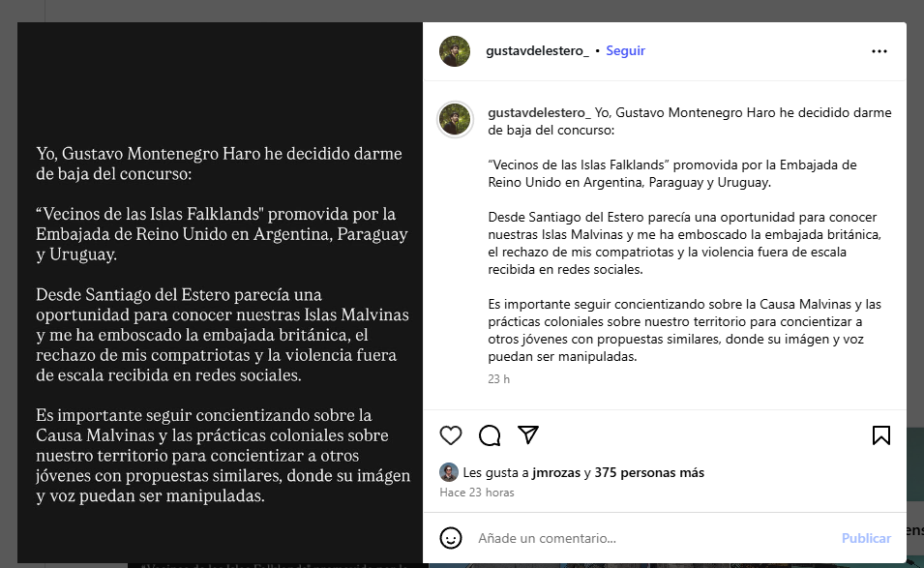Open gustavdelestero_ username in caption
Image resolution: width=924 pixels, height=568 pixels.
pos(539,112)
